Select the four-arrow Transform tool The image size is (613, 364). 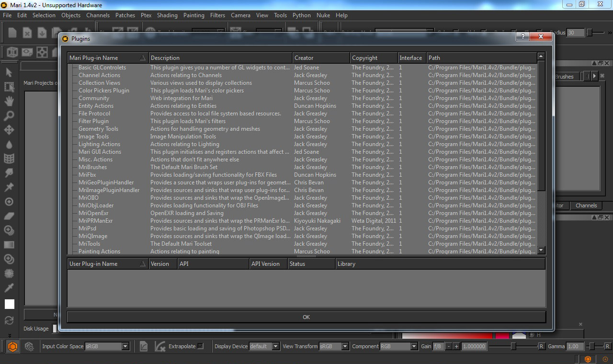click(9, 130)
